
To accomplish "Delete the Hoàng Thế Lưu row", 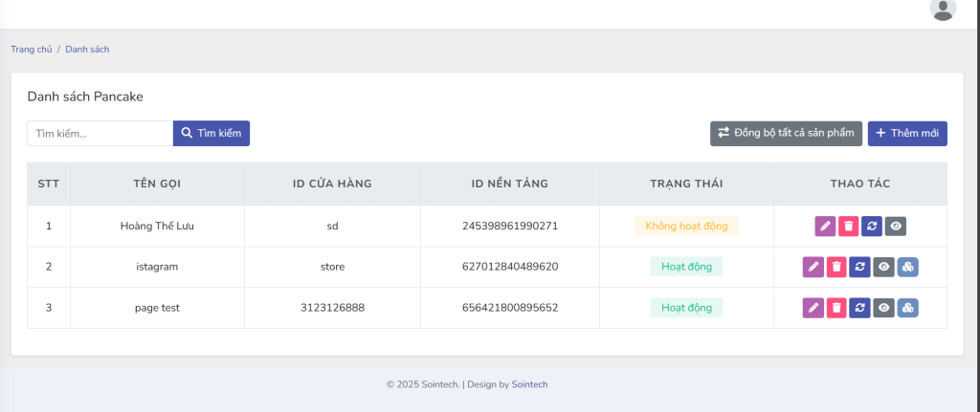I will 848,227.
